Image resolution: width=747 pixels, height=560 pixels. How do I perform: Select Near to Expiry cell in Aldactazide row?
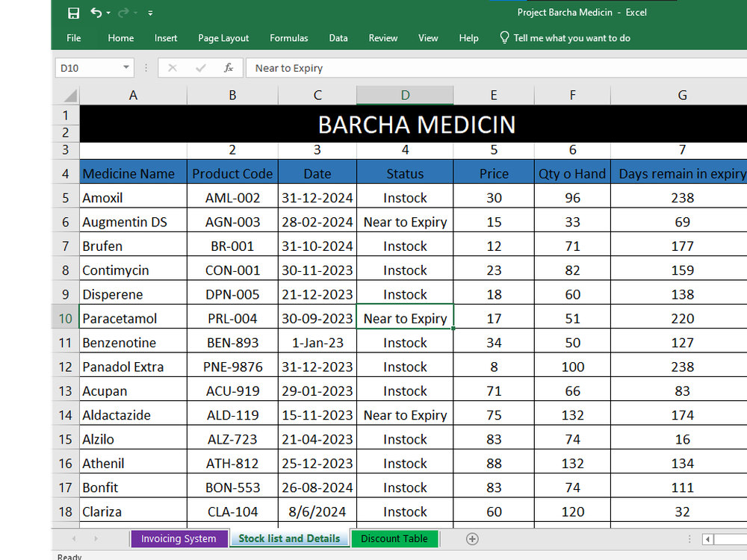click(x=405, y=415)
